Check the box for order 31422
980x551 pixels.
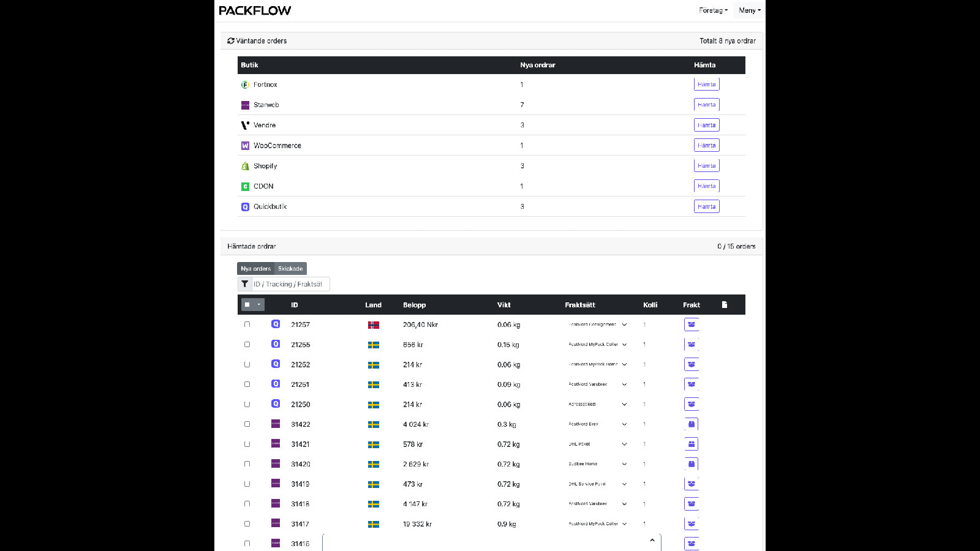pos(247,424)
